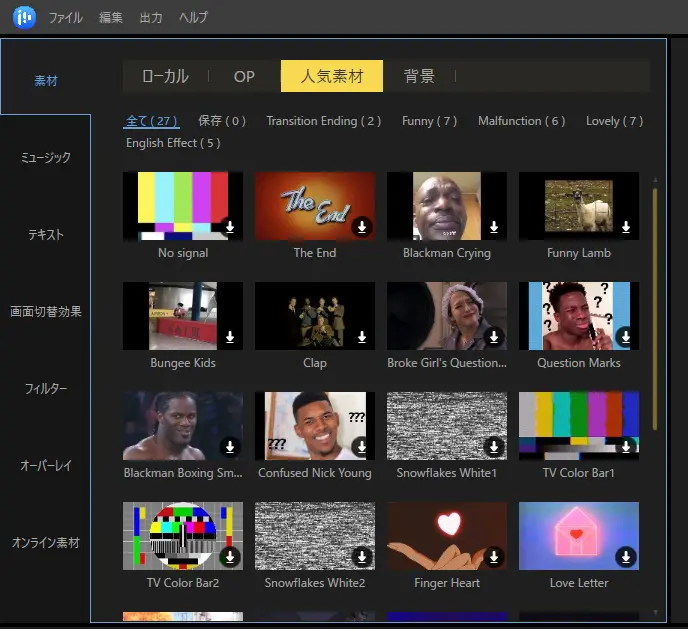The image size is (688, 629).
Task: Download the Snowflakes White1 clip
Action: (x=494, y=447)
